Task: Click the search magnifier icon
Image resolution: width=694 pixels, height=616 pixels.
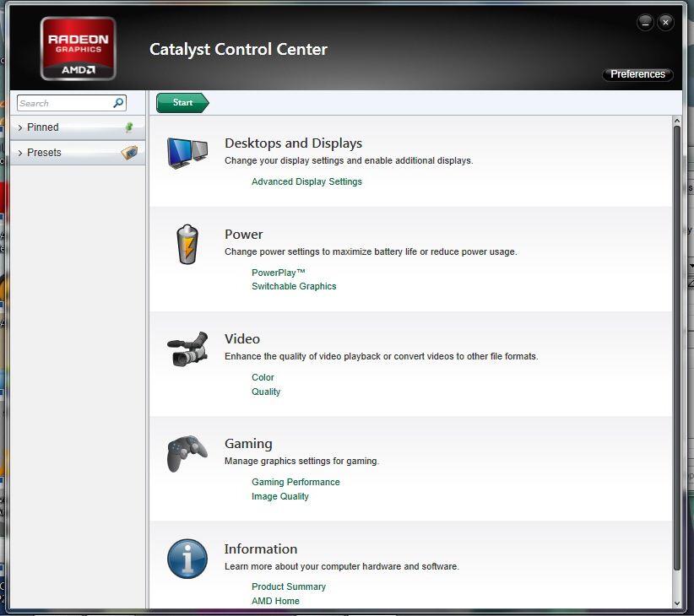Action: click(118, 103)
